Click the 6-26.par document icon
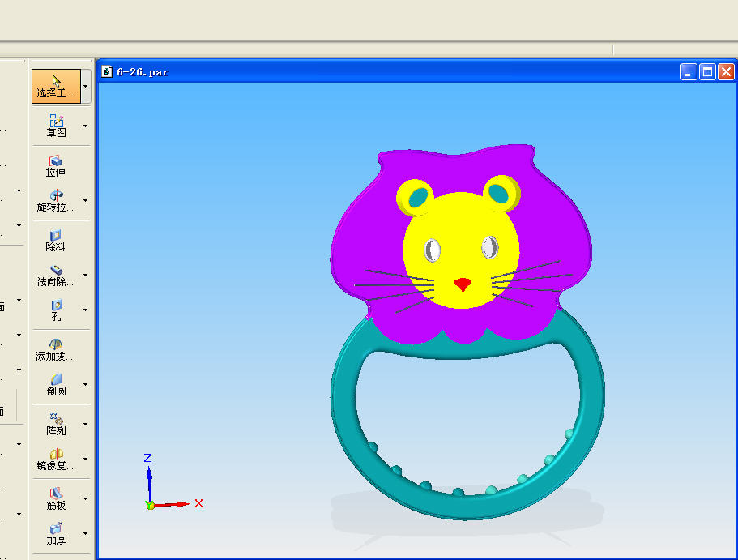 [x=107, y=71]
